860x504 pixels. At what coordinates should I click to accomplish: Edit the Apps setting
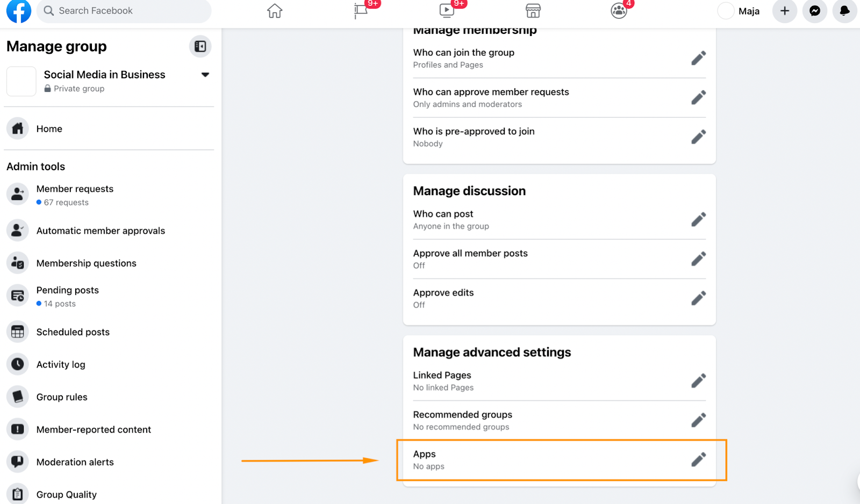tap(698, 459)
